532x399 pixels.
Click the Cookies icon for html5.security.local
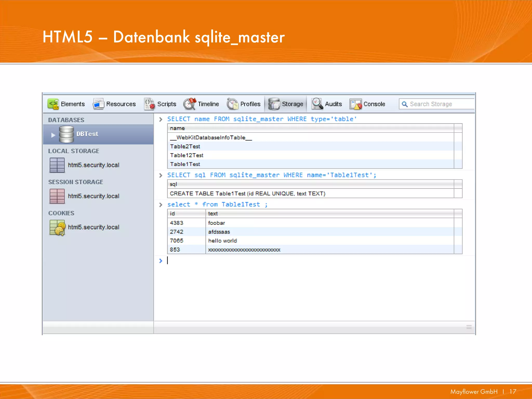tap(57, 228)
